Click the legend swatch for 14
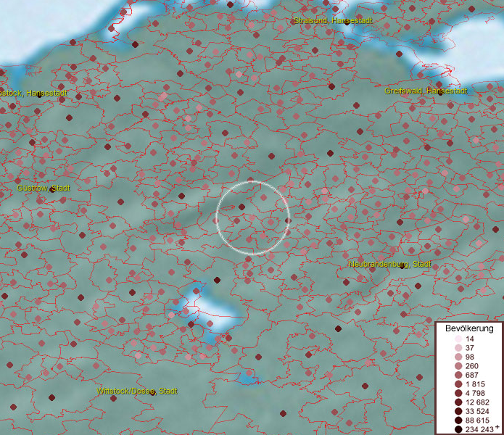 [459, 339]
